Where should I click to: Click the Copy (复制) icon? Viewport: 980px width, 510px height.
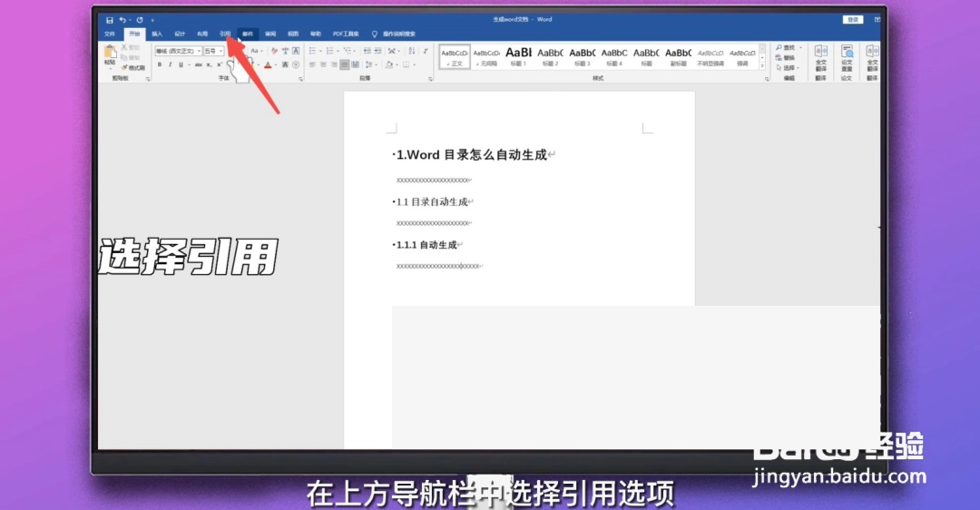[123, 57]
